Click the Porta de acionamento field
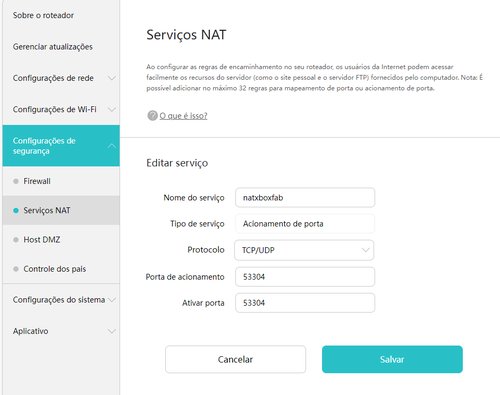Image resolution: width=500 pixels, height=395 pixels. 305,277
